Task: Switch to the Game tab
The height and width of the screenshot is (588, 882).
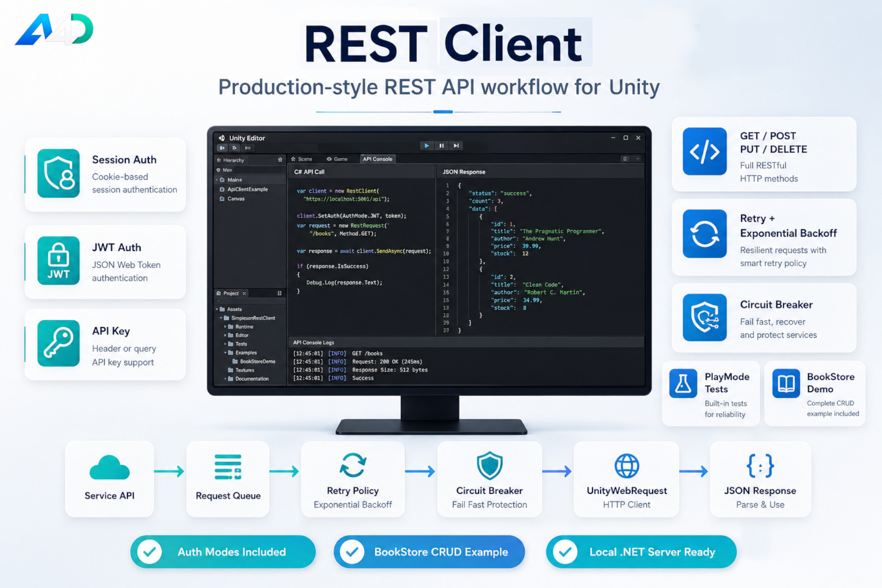Action: pos(337,159)
